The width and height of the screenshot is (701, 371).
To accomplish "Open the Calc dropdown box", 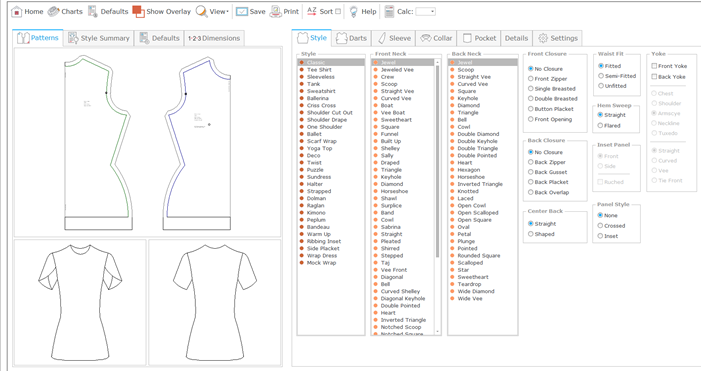I will coord(425,12).
